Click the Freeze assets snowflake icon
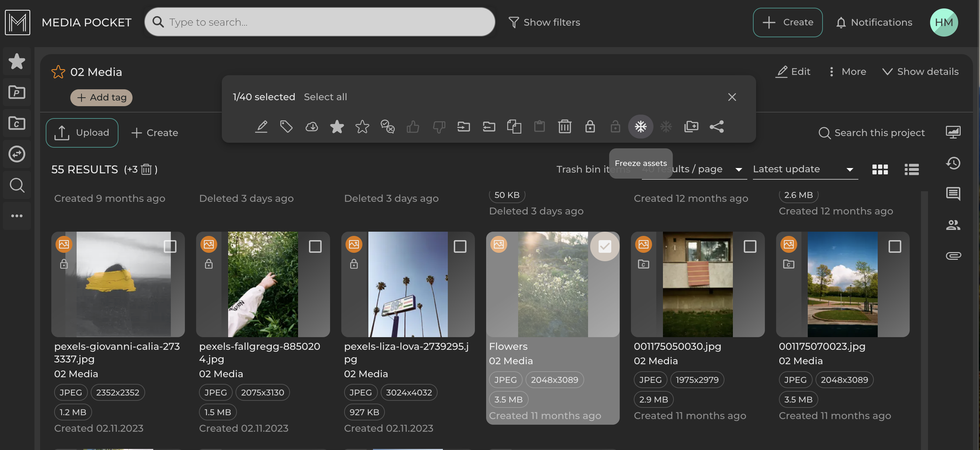980x450 pixels. tap(640, 126)
